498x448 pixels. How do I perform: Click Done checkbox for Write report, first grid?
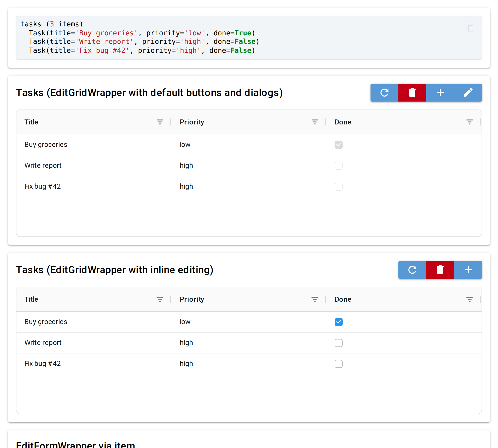tap(339, 166)
